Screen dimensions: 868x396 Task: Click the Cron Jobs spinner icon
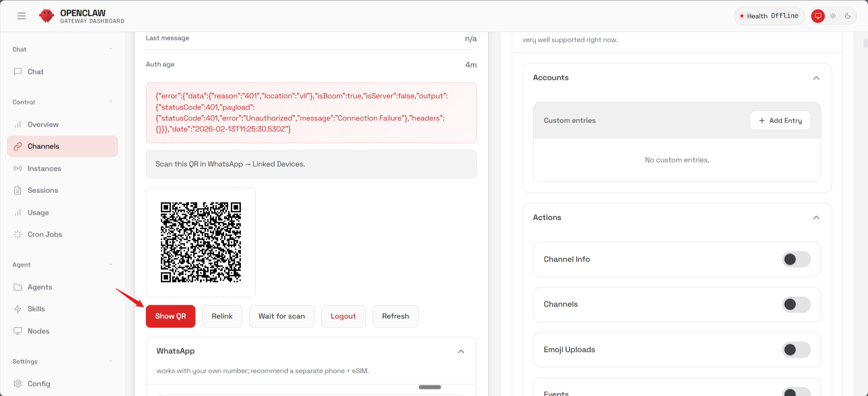pos(18,234)
